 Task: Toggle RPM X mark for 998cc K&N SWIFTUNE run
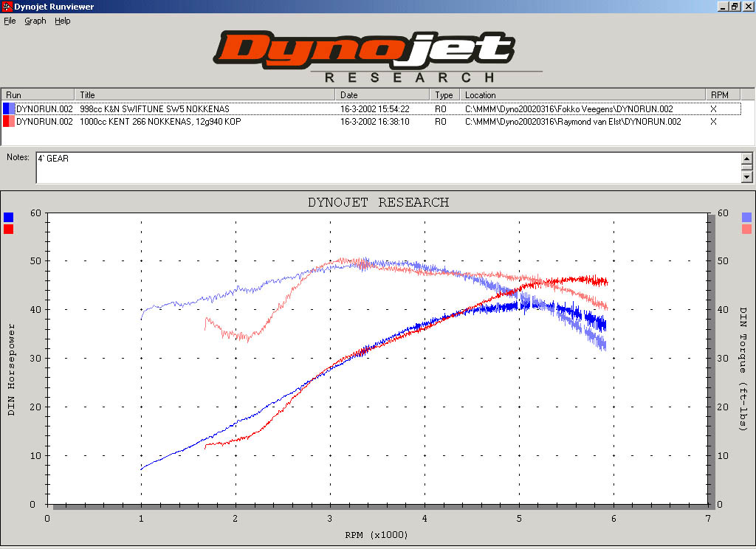point(714,109)
